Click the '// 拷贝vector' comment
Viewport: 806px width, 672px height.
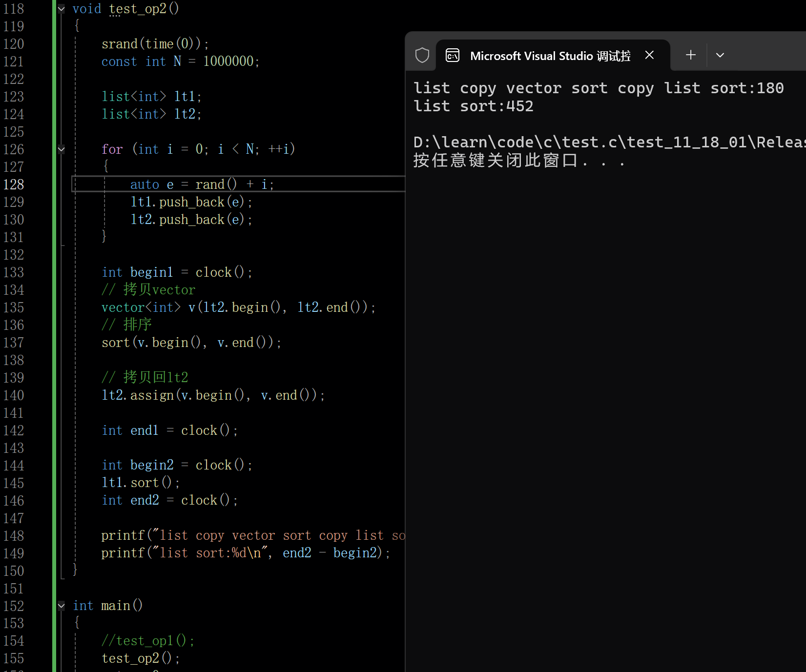148,290
